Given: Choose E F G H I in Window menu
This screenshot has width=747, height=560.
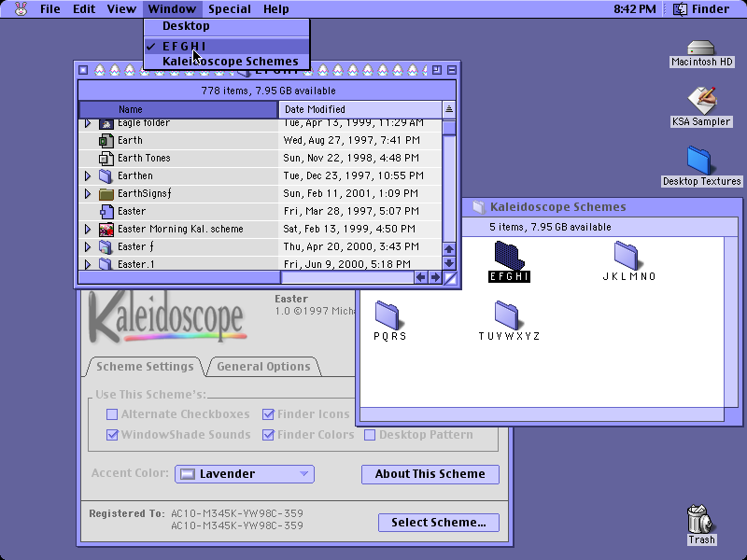Looking at the screenshot, I should click(x=227, y=46).
